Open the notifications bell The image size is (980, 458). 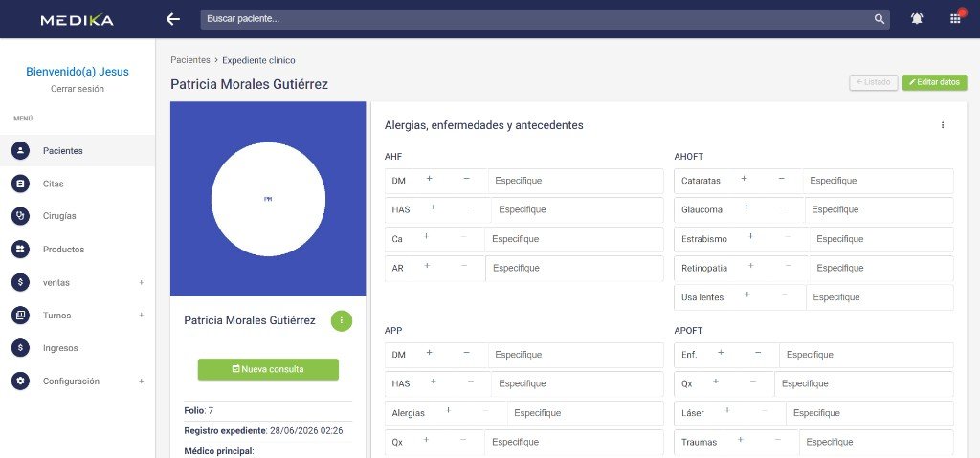(917, 19)
